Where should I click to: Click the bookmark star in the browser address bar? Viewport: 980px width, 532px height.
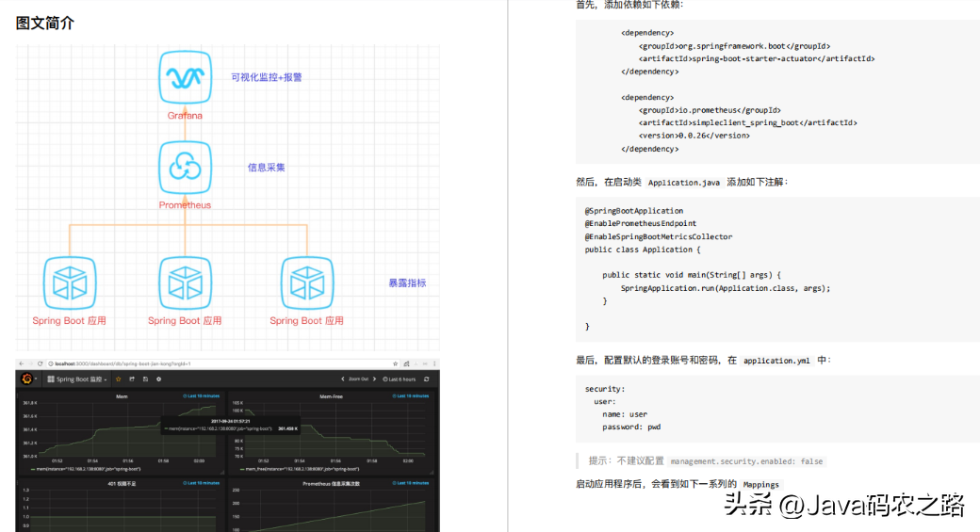396,363
